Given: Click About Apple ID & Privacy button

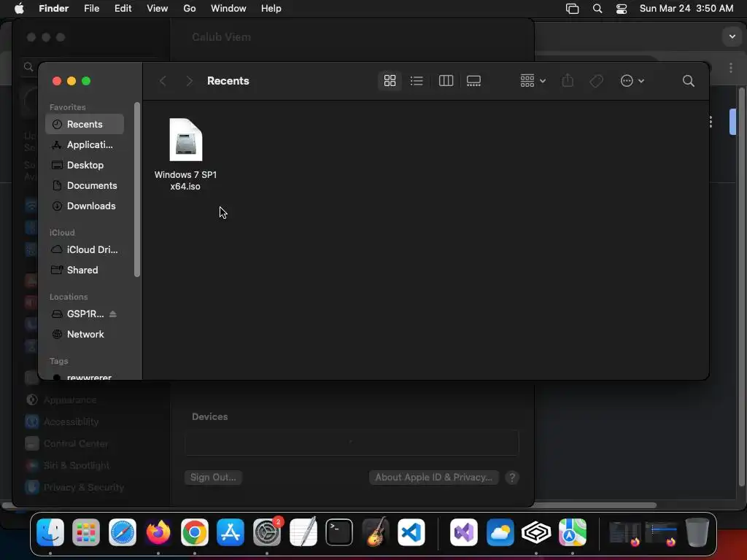Looking at the screenshot, I should [433, 477].
